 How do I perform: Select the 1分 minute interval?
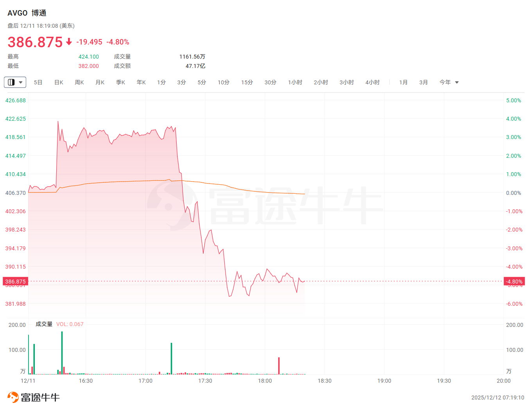(161, 82)
